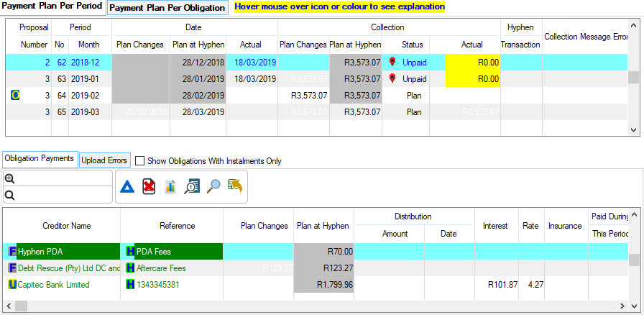This screenshot has width=644, height=315.
Task: Click the yellow hover explanation banner
Action: [340, 7]
